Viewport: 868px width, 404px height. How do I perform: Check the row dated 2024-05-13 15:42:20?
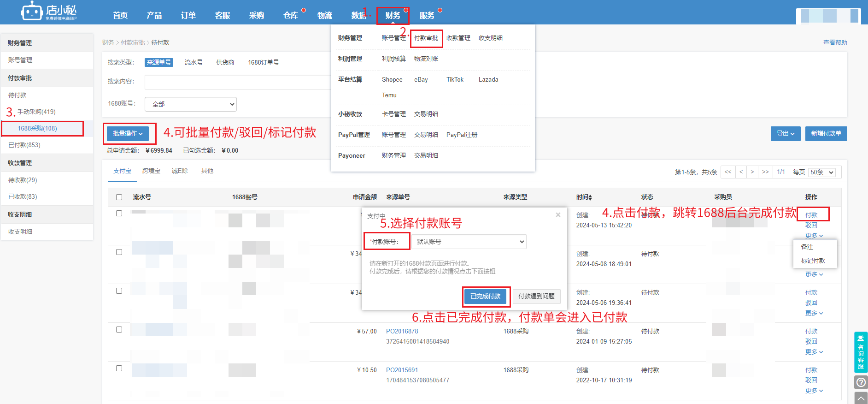(x=119, y=213)
